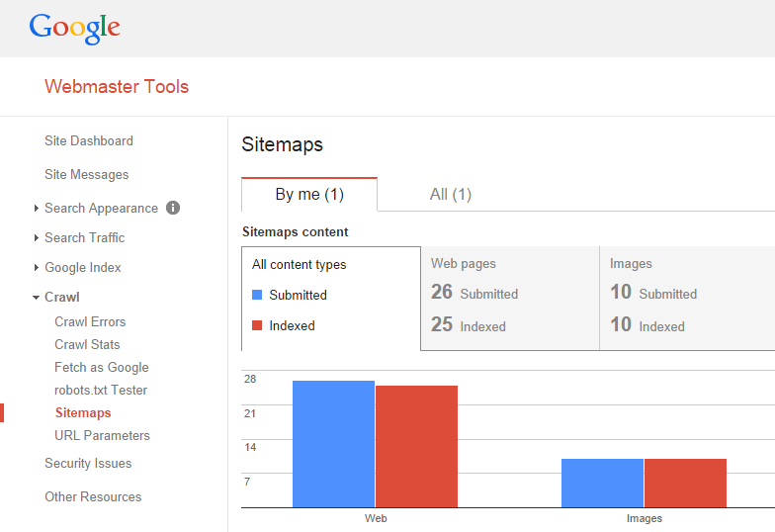
Task: Expand the Search Traffic section arrow
Action: (37, 238)
